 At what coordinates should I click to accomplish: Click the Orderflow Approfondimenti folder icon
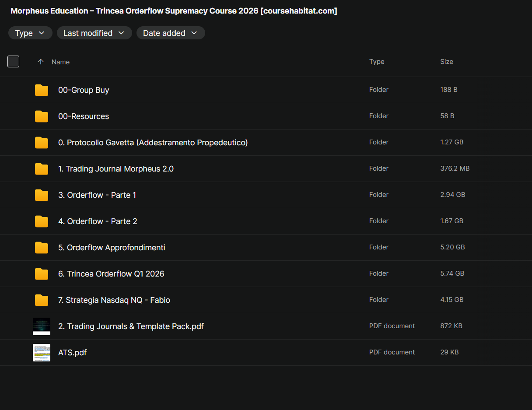[42, 248]
